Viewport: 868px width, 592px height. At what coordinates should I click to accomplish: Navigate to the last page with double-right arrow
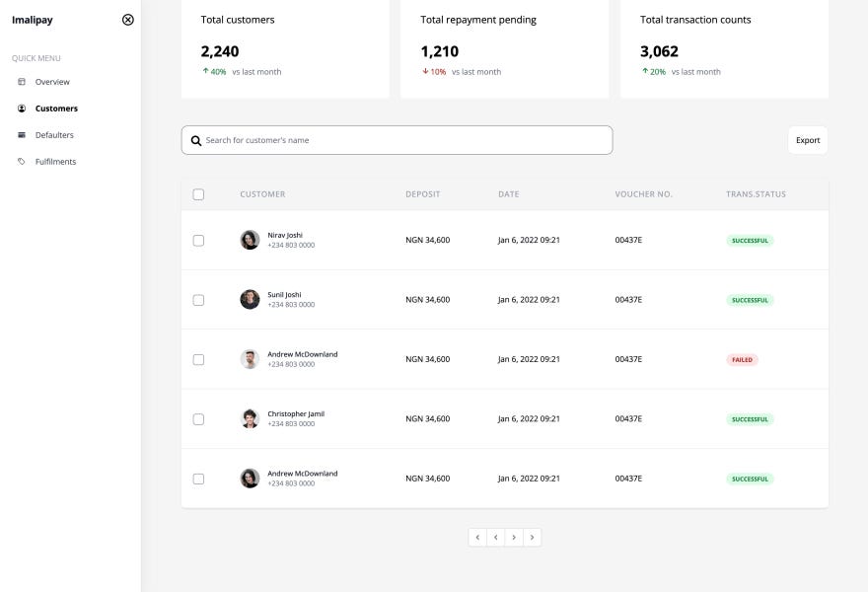(x=533, y=537)
